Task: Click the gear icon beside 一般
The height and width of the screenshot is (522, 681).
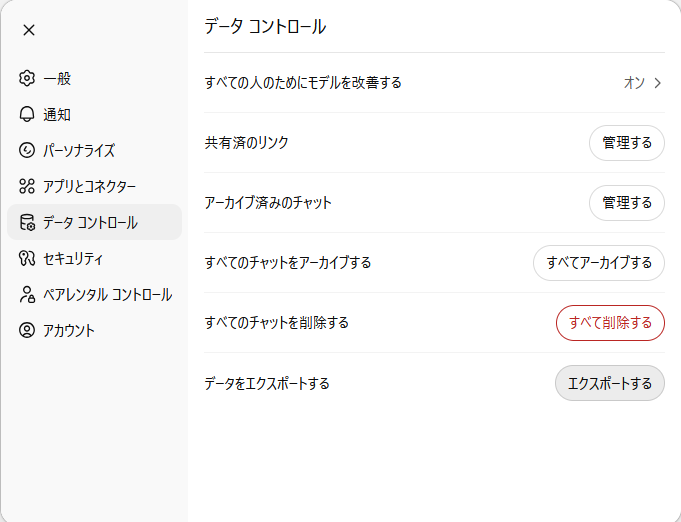Action: pyautogui.click(x=27, y=78)
